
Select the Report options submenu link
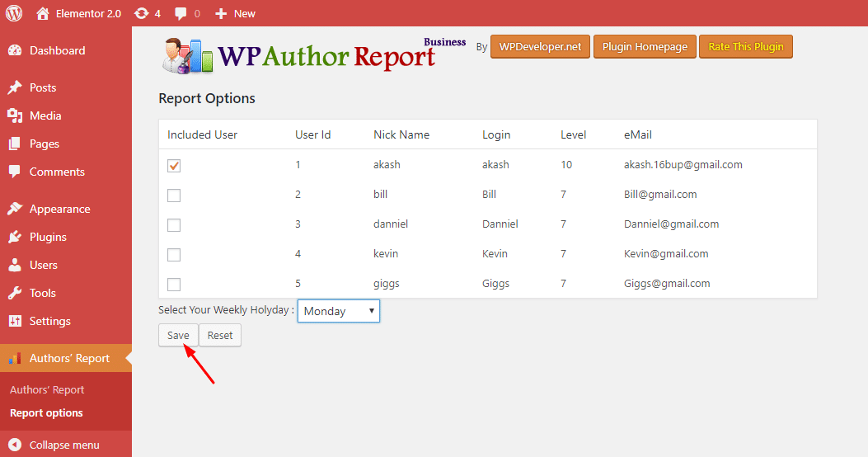(x=46, y=413)
